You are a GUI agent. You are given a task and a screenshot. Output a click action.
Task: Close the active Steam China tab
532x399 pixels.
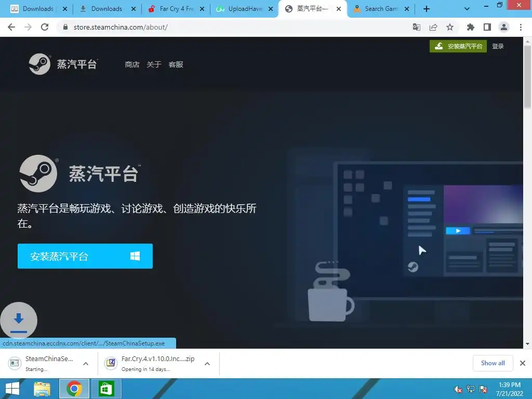(x=339, y=9)
